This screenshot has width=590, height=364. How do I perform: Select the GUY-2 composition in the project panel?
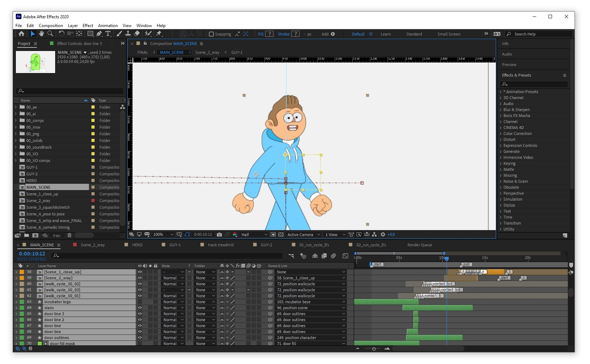coord(32,174)
